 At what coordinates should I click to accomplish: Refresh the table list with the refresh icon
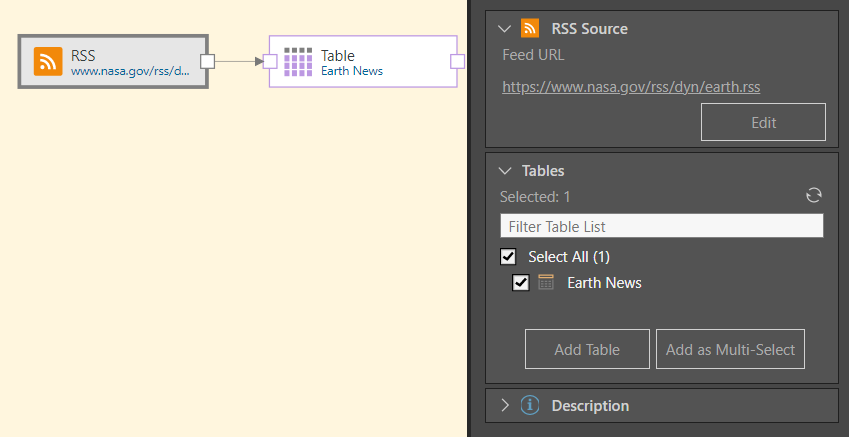(x=814, y=196)
